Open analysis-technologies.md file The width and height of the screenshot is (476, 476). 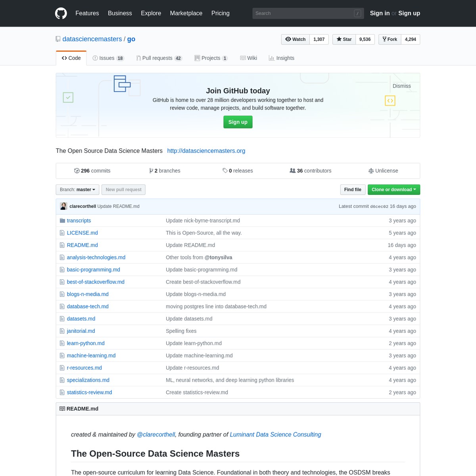tap(96, 257)
